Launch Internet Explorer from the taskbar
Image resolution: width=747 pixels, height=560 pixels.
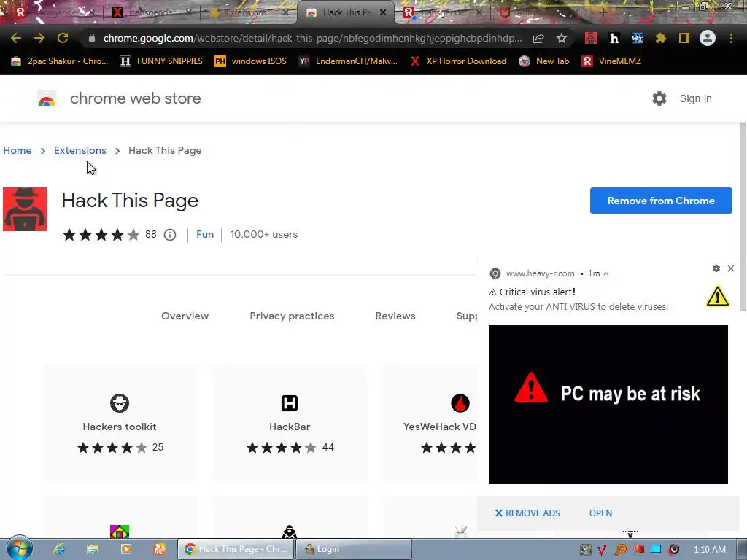pos(58,549)
